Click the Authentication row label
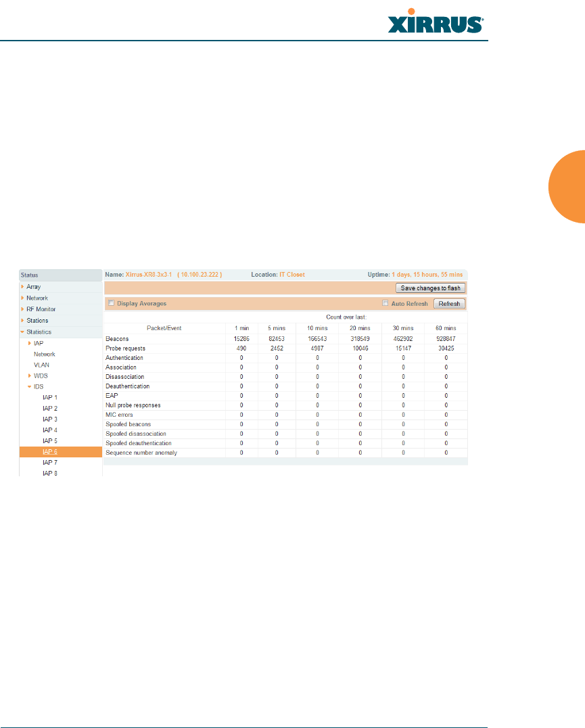 pyautogui.click(x=124, y=358)
